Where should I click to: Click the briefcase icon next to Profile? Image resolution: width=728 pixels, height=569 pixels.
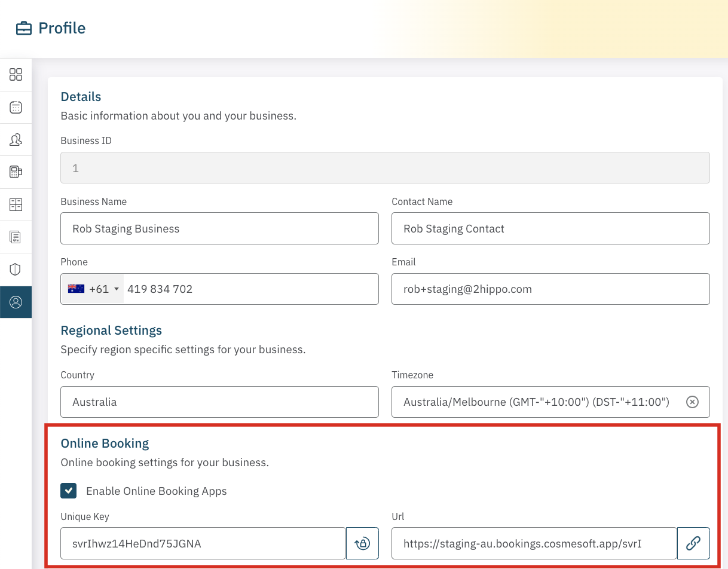[x=24, y=29]
